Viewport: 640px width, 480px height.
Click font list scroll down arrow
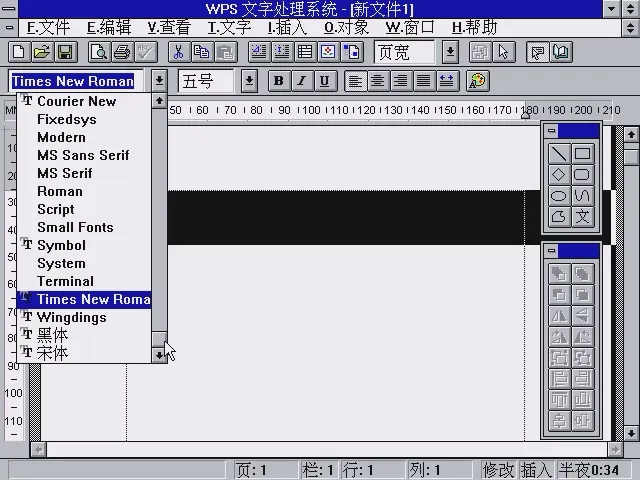pos(159,355)
